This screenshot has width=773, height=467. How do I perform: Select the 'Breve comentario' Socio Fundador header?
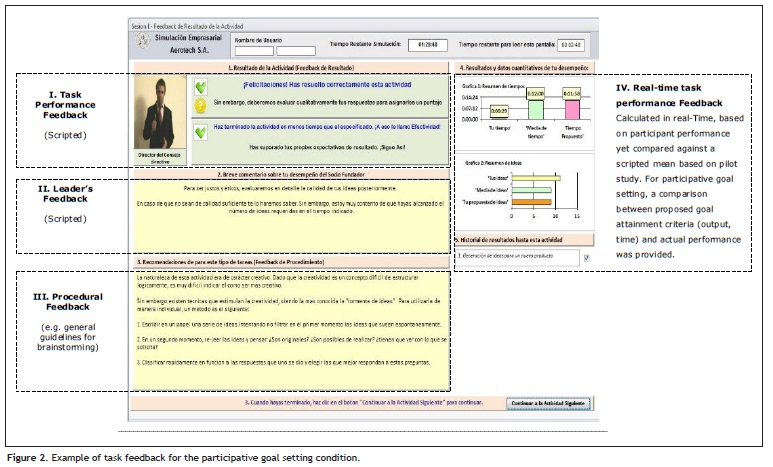tap(290, 172)
